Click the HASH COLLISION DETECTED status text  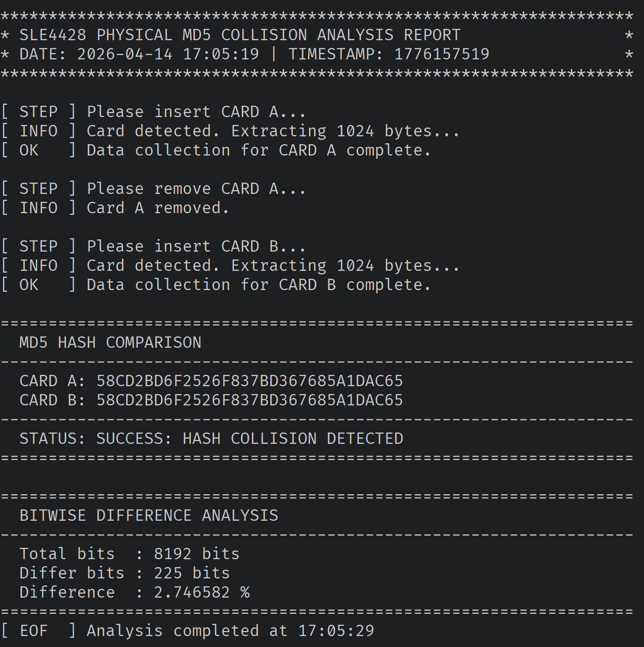click(x=293, y=439)
